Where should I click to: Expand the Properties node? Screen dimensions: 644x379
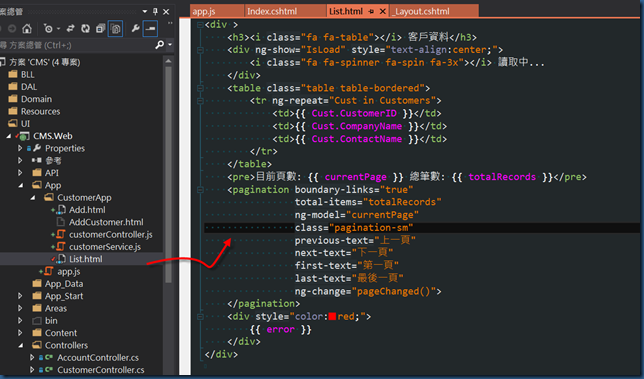[x=20, y=148]
